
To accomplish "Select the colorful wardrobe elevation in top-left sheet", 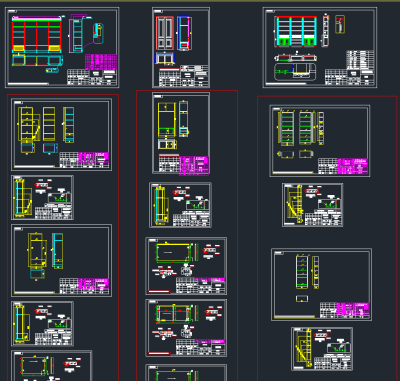I will tap(36, 35).
